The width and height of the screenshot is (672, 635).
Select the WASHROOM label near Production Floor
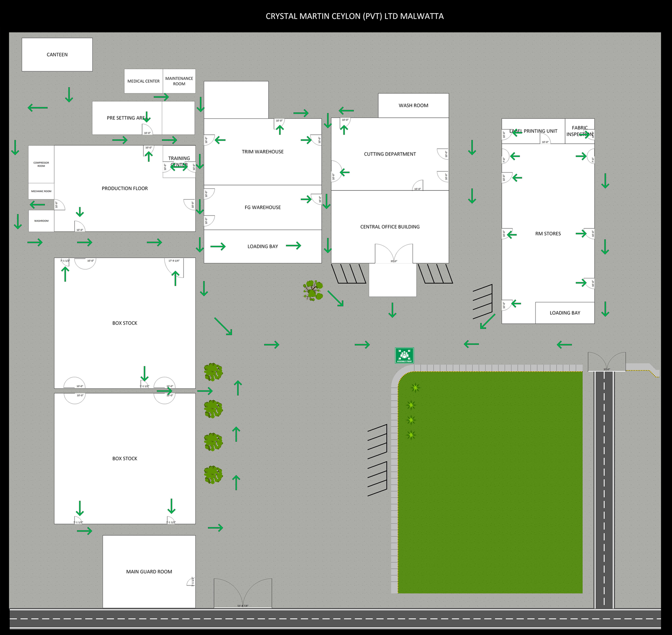41,221
